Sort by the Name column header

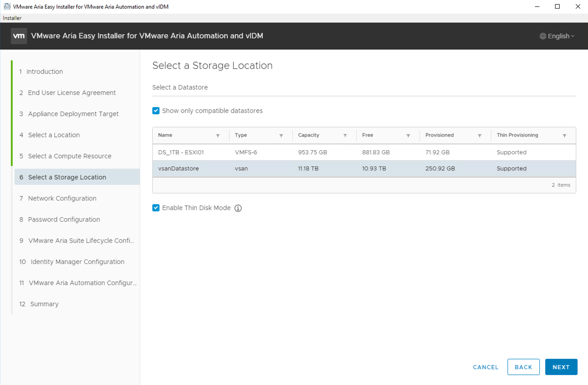point(165,135)
